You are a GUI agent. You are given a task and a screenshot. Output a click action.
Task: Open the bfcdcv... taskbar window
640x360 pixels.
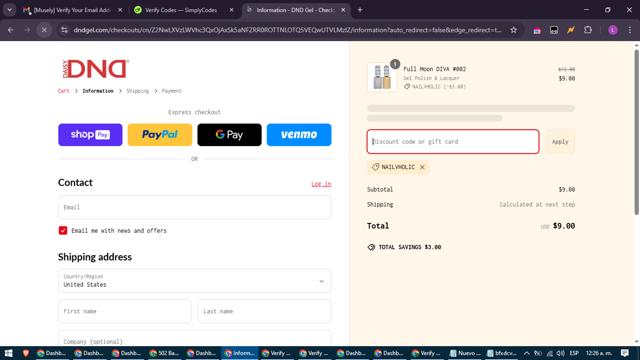pyautogui.click(x=502, y=353)
